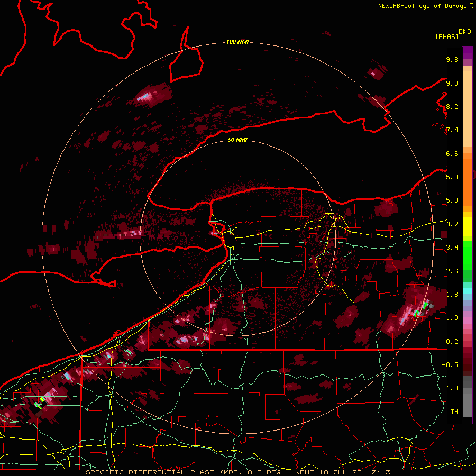
Task: Pick the light peach color bar segment
Action: (467, 109)
